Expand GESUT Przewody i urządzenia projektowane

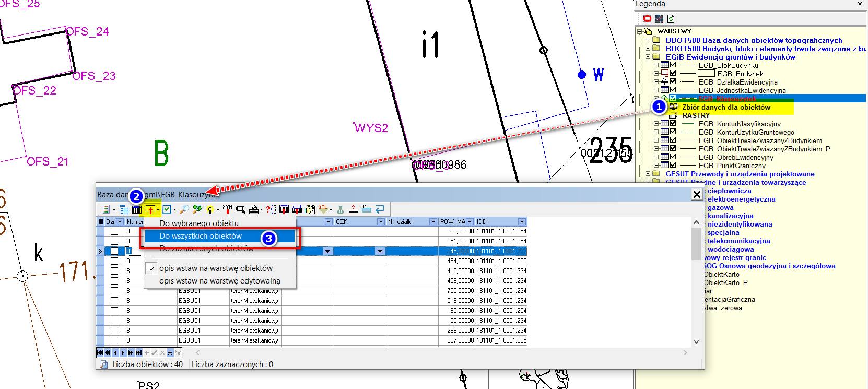point(648,174)
